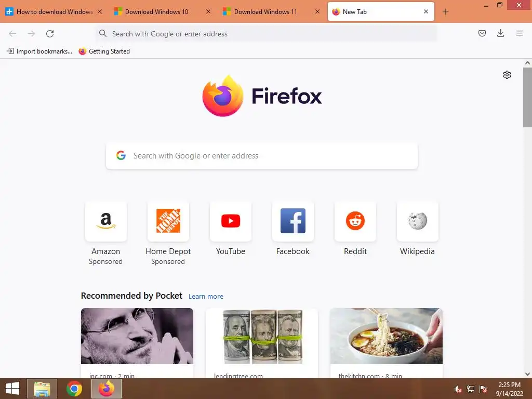Viewport: 532px width, 399px height.
Task: Close the Download Windows 11 tab
Action: point(317,11)
